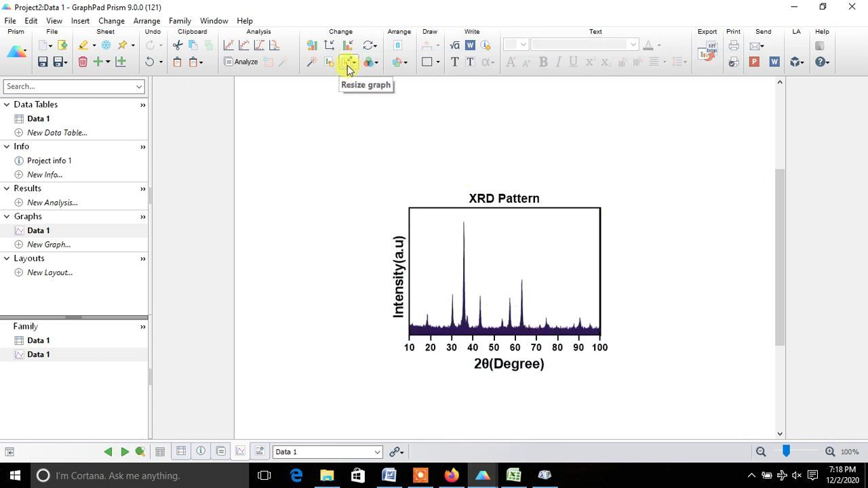Click the 2θ(Degree) axis label
The height and width of the screenshot is (488, 868).
[x=509, y=364]
